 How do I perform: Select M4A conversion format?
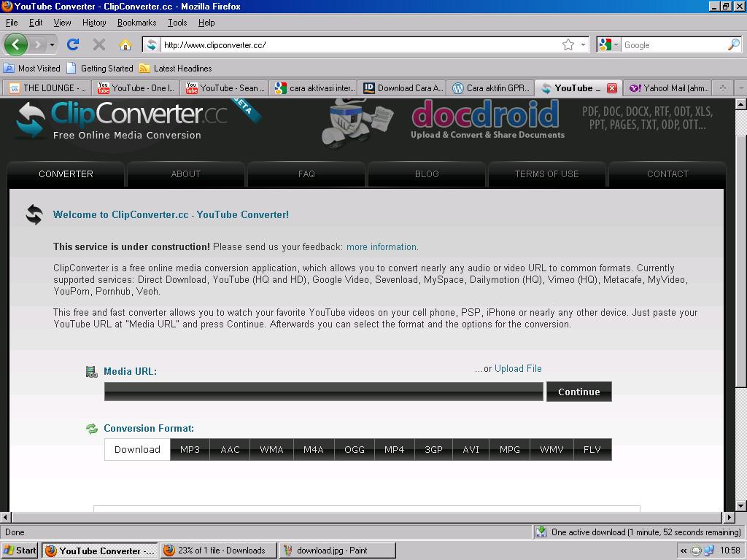pos(314,449)
